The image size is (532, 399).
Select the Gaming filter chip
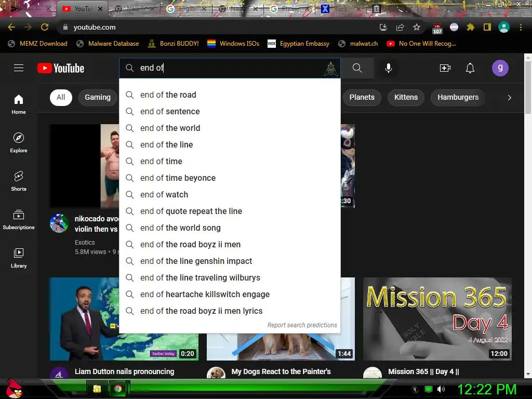(98, 97)
